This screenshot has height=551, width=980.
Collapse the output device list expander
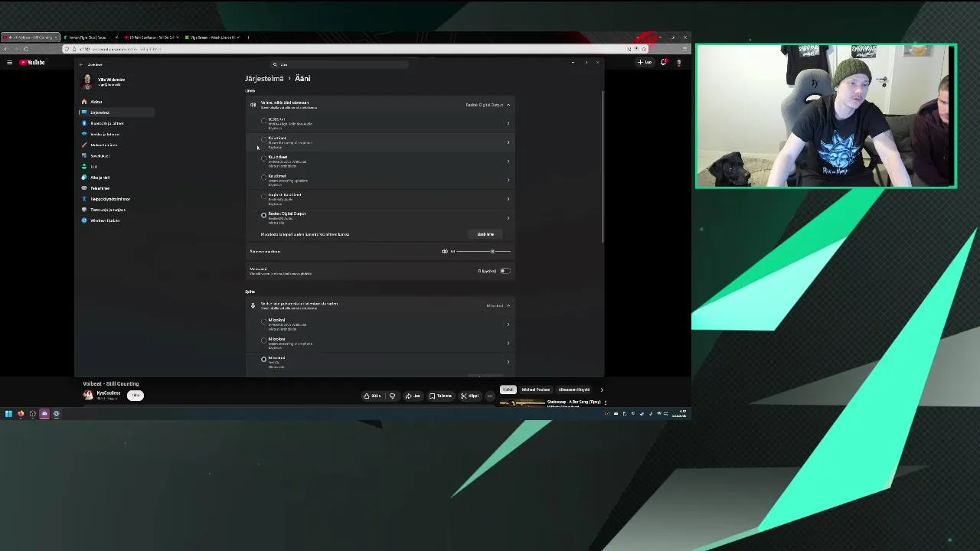pos(508,105)
